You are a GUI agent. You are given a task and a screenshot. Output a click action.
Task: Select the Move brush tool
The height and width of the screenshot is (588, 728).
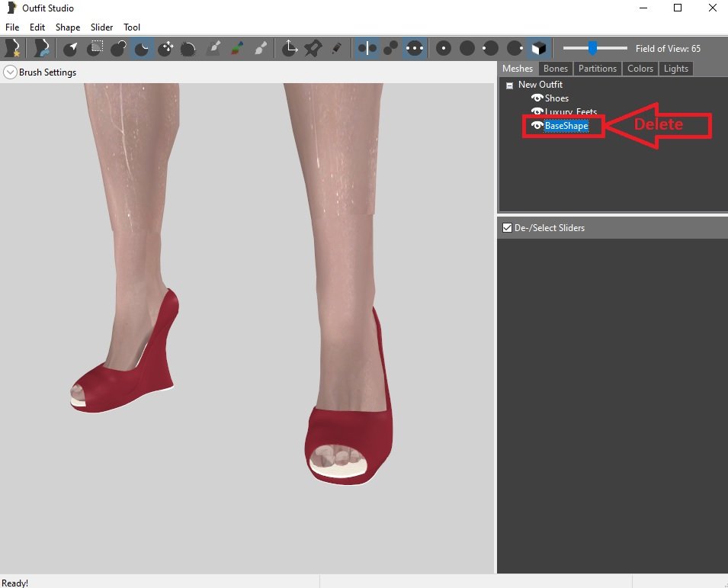point(165,49)
